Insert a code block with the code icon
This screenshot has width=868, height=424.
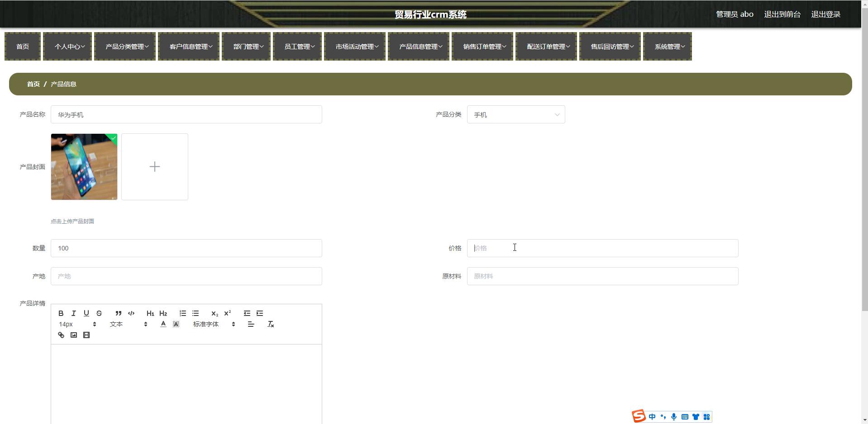(x=131, y=313)
